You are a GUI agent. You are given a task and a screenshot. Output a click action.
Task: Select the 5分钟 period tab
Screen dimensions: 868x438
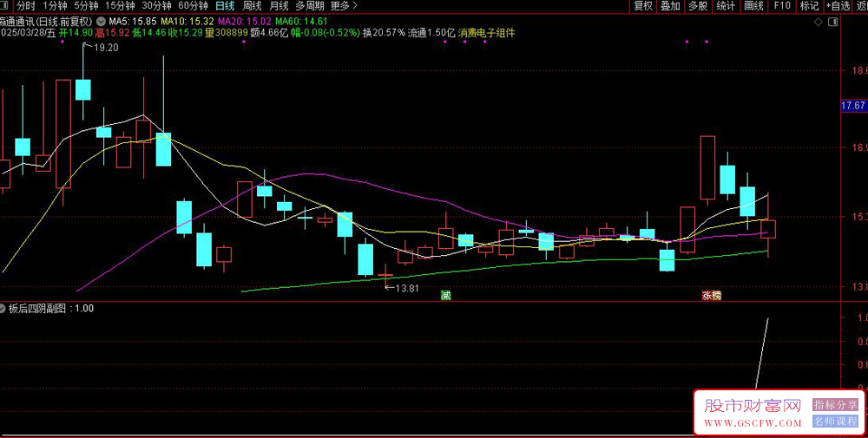click(86, 6)
